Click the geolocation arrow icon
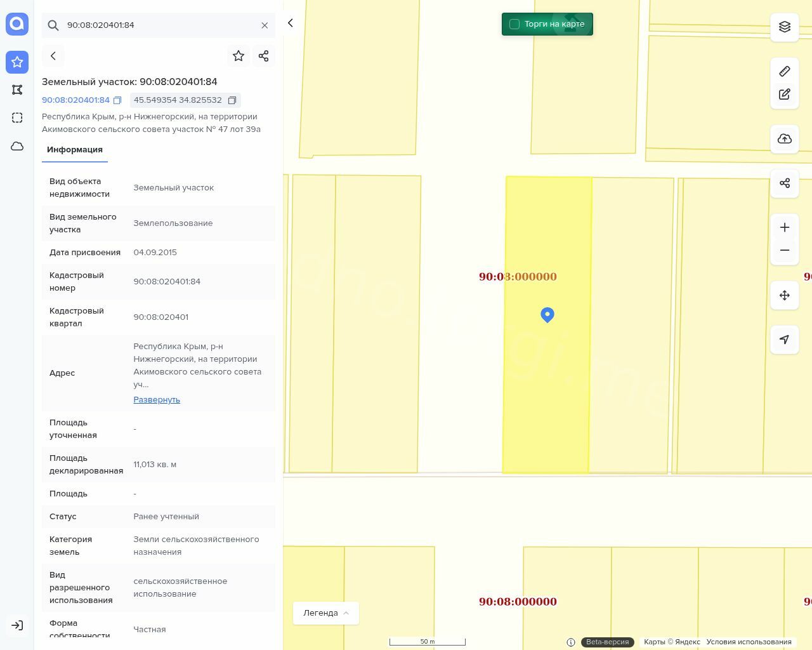Viewport: 812px width, 650px height. coord(785,340)
